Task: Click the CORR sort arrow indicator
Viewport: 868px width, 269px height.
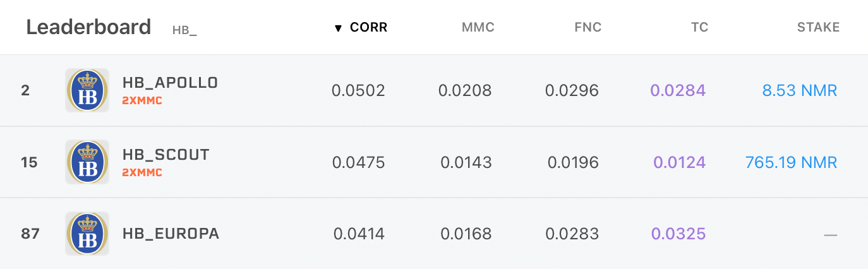Action: point(338,28)
